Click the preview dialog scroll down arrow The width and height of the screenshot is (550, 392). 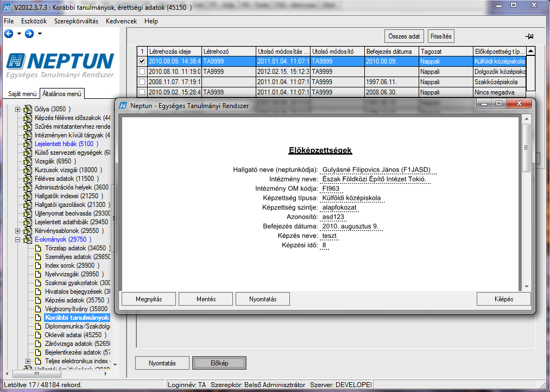coord(527,287)
